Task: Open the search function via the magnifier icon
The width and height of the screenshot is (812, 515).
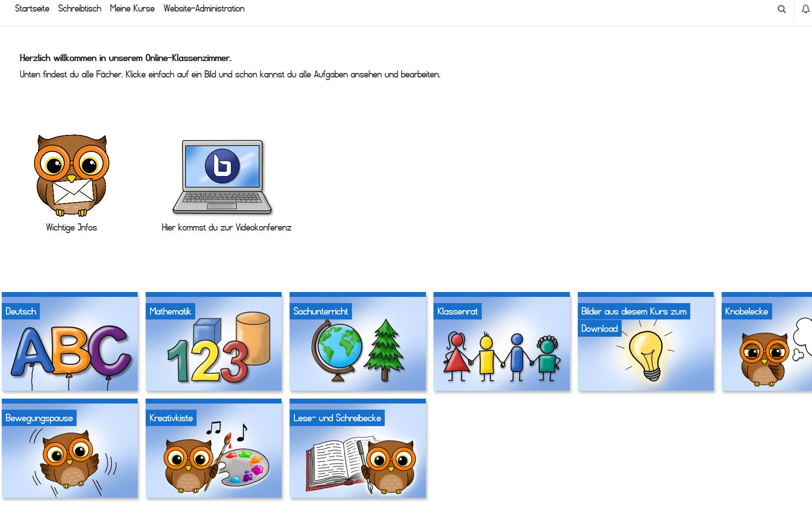Action: pos(781,9)
